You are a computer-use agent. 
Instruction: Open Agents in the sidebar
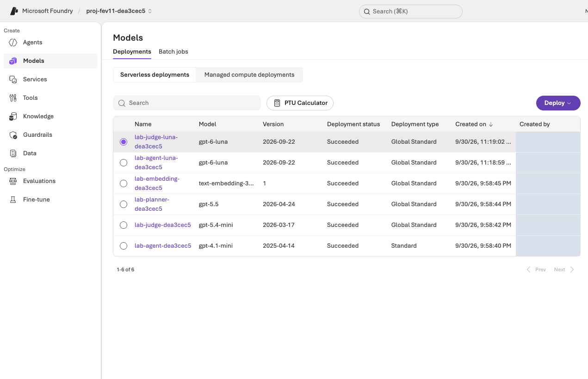point(50,43)
